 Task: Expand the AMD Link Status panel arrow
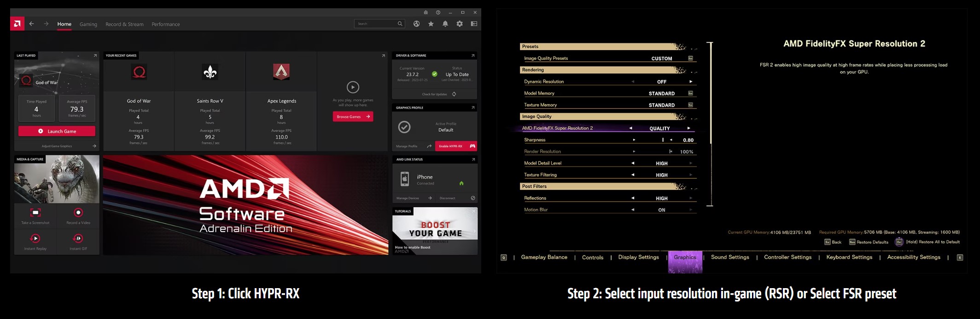(473, 160)
